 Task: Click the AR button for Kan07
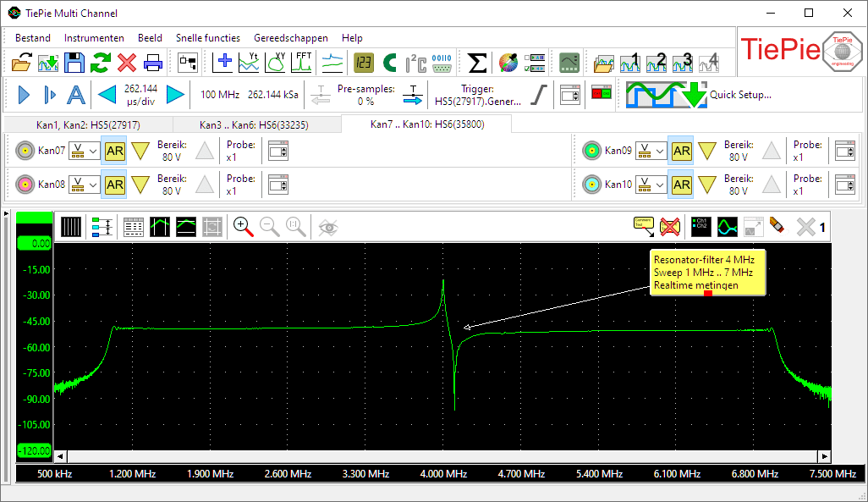tap(114, 150)
